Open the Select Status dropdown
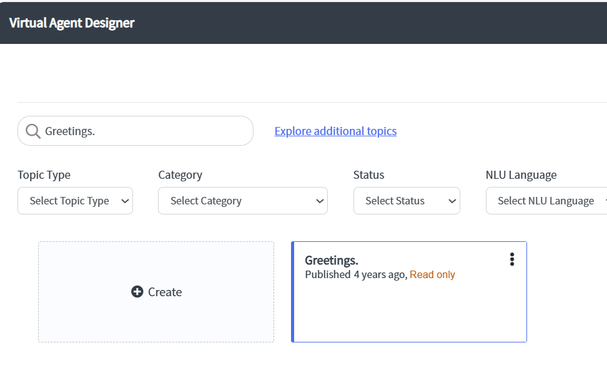Viewport: 607px width, 372px height. [x=406, y=201]
